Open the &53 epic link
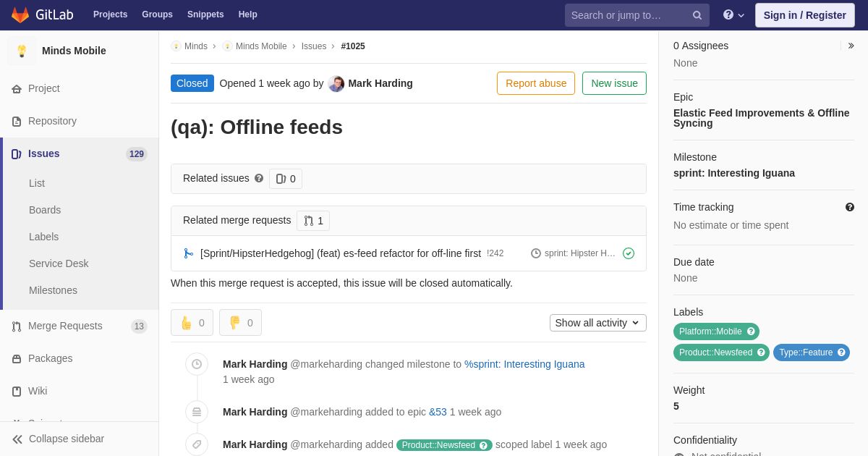The width and height of the screenshot is (868, 456). click(x=438, y=412)
